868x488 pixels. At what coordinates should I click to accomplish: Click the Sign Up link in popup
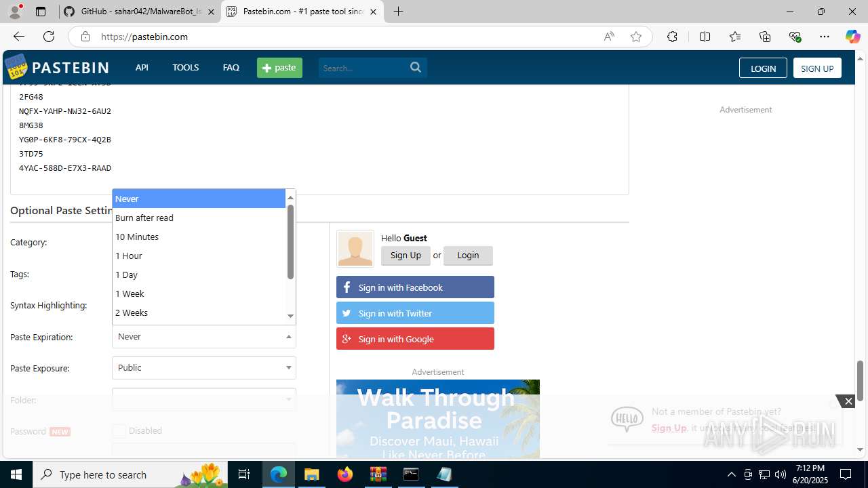pyautogui.click(x=669, y=428)
